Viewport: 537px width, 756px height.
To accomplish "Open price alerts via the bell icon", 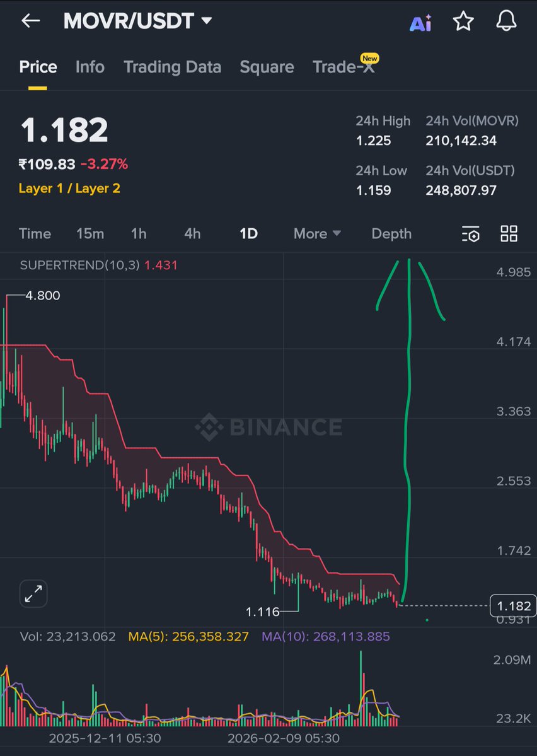I will pos(506,21).
